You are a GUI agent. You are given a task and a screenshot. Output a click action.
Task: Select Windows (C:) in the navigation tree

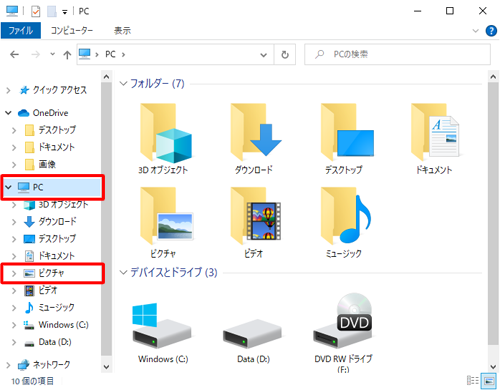coord(63,325)
